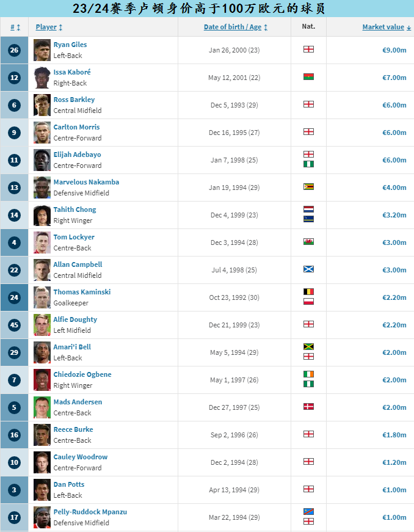Click Thomas Kaminski's Belgium flag icon

coord(308,292)
